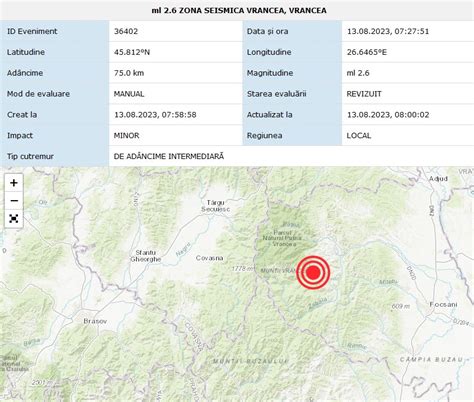Click the Latitudine label
Viewport: 474px width, 402px height.
coord(26,52)
